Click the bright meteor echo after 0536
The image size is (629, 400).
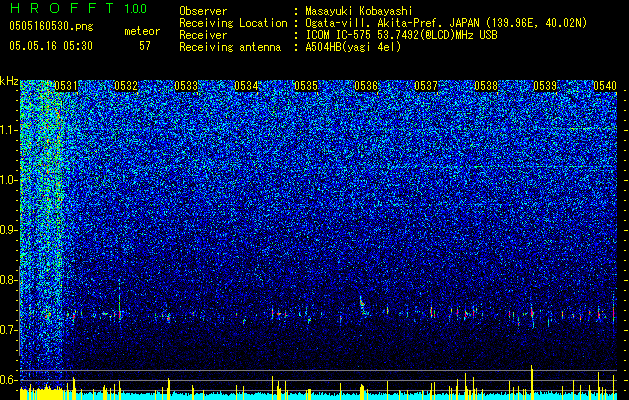pyautogui.click(x=362, y=304)
